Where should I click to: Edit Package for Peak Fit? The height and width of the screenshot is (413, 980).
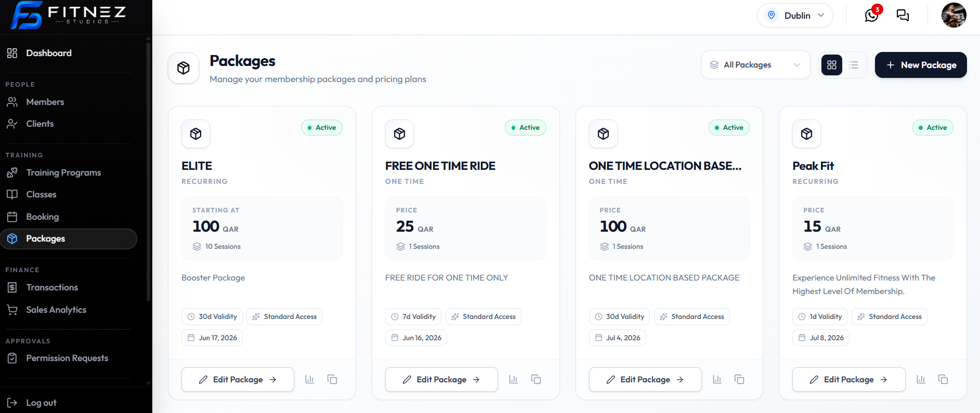pos(848,379)
